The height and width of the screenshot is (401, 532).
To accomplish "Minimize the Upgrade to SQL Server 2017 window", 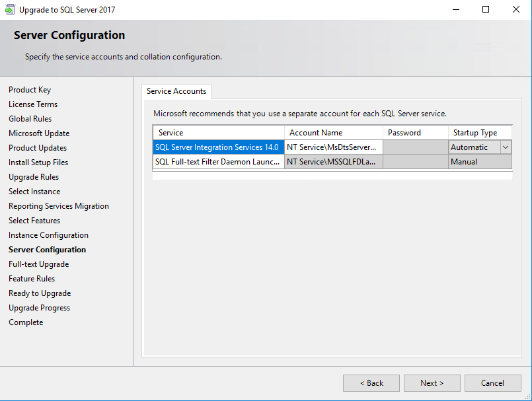I will [x=456, y=9].
